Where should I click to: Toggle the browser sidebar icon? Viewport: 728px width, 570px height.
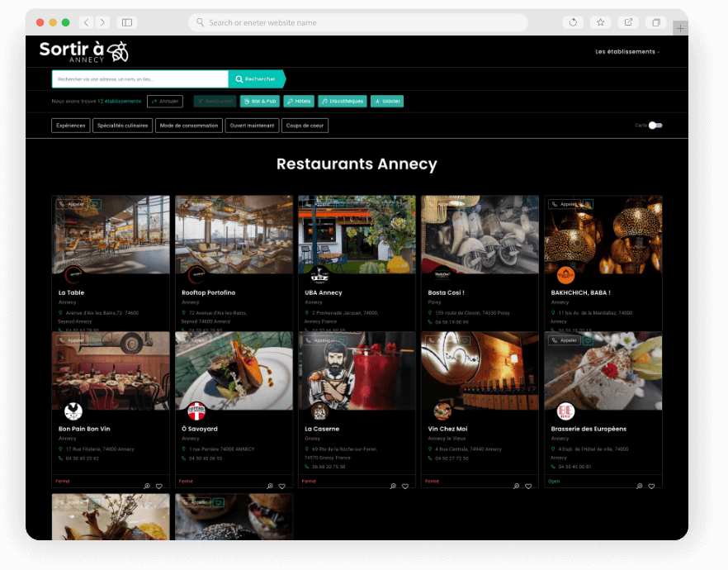(127, 22)
